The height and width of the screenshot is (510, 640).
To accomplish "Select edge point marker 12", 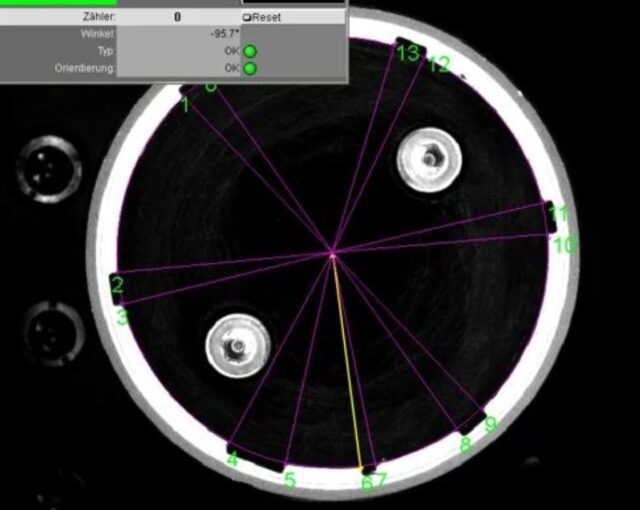I will click(439, 64).
